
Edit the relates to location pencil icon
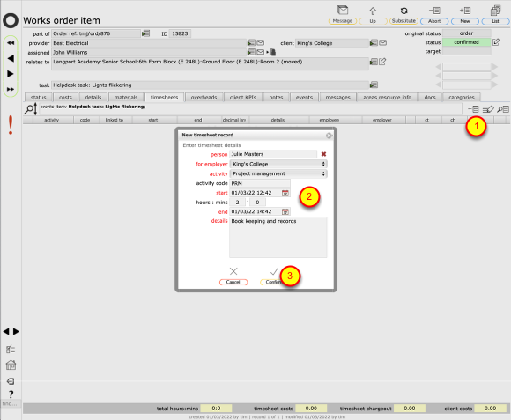(382, 62)
